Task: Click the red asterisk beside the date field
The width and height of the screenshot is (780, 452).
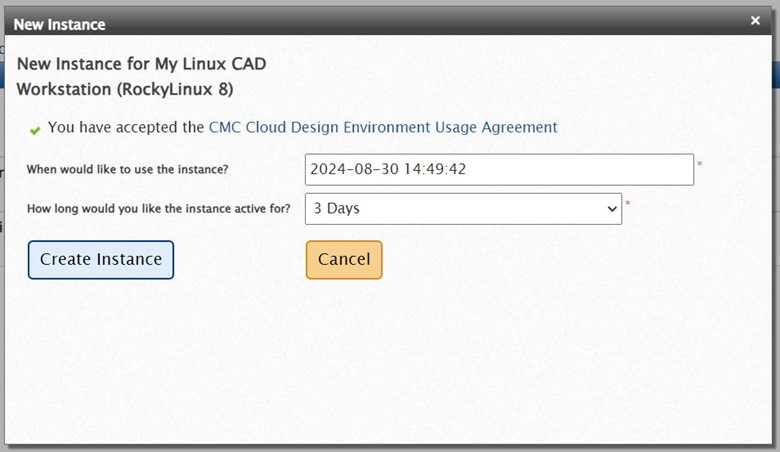Action: coord(700,165)
